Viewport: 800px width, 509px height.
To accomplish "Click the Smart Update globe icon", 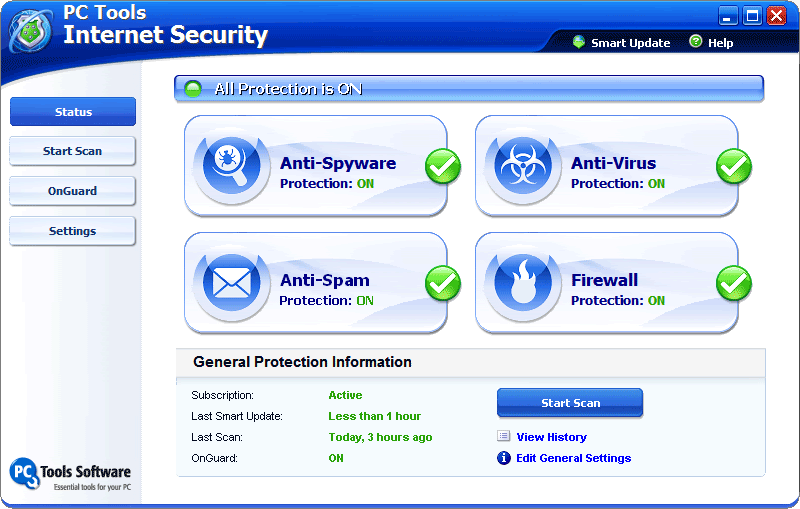I will pos(579,42).
